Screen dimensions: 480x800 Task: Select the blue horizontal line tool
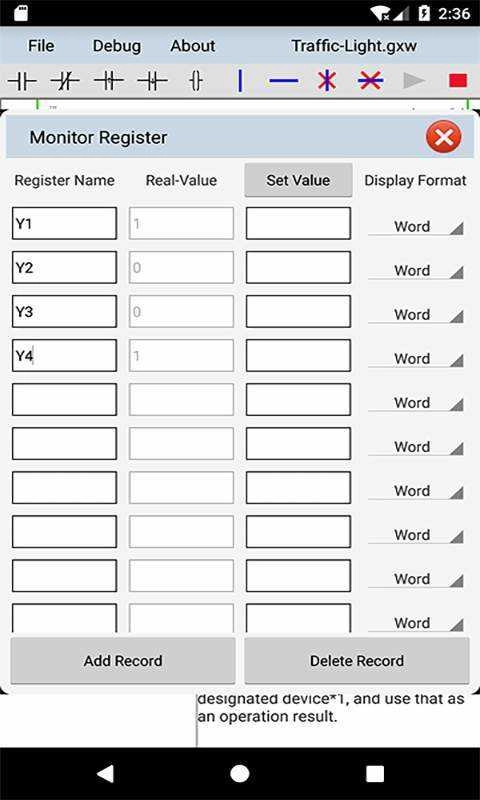284,81
